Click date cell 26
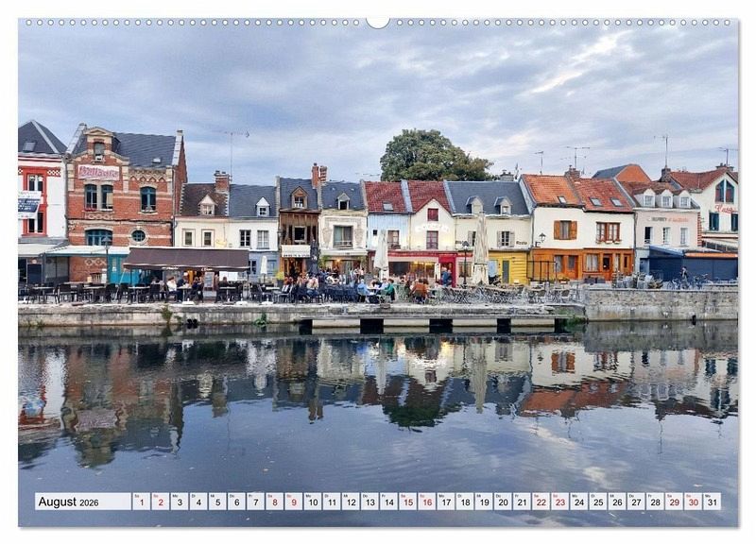 coord(618,502)
